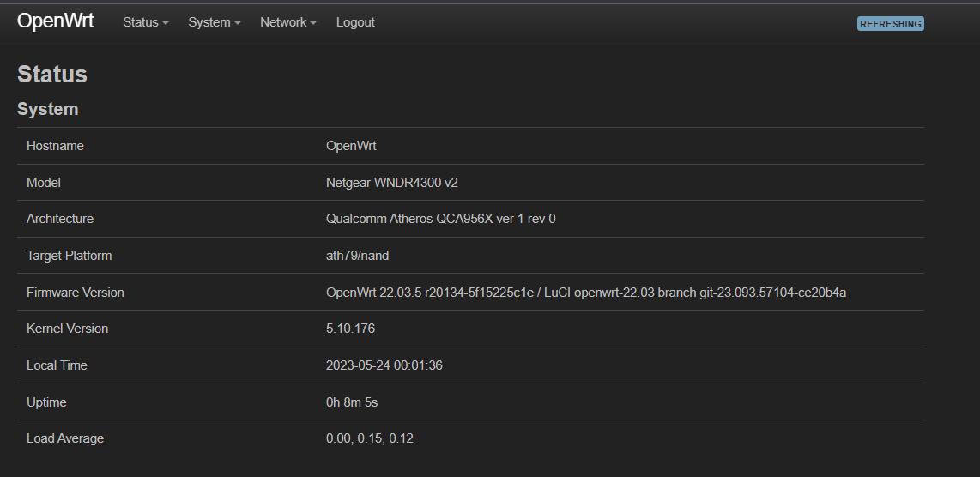Click the Hostname row label
980x477 pixels.
55,146
